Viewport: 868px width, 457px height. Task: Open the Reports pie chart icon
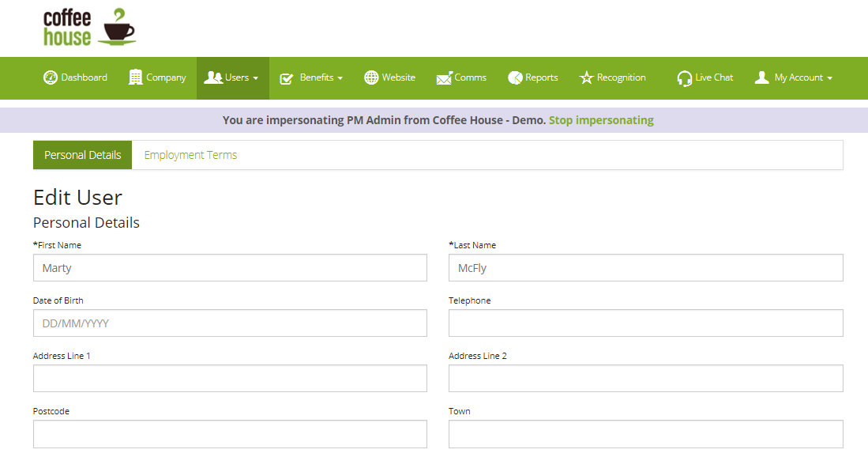tap(517, 77)
